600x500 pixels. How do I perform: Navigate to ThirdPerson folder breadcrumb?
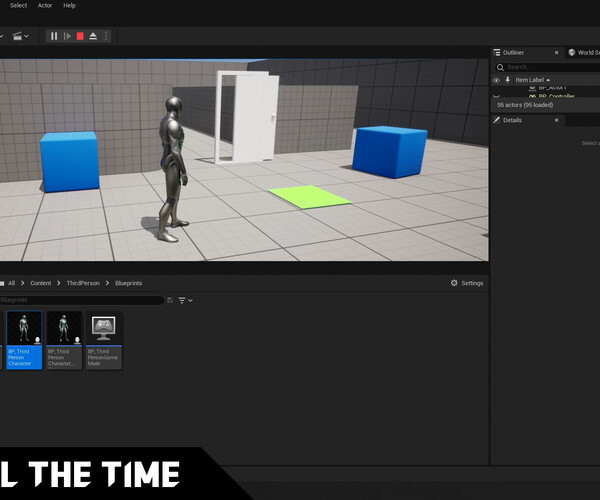[83, 283]
